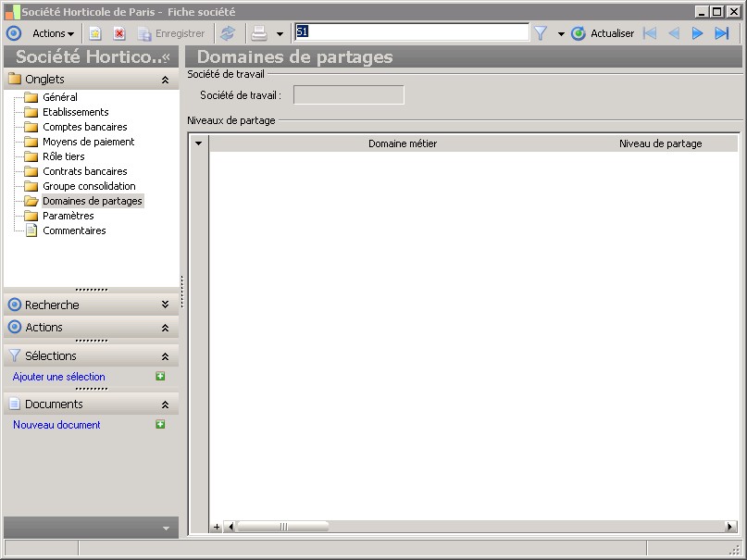Open the grid column selector arrow
747x560 pixels.
(x=199, y=143)
